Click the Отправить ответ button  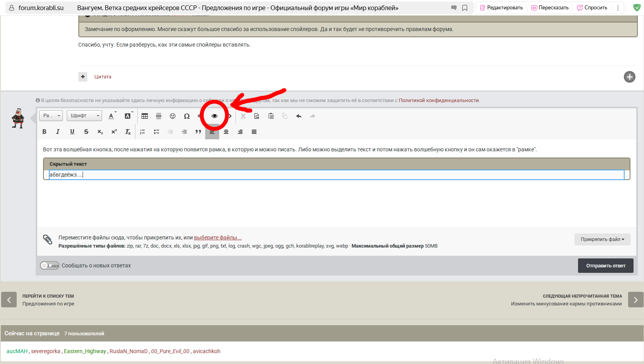pyautogui.click(x=606, y=266)
